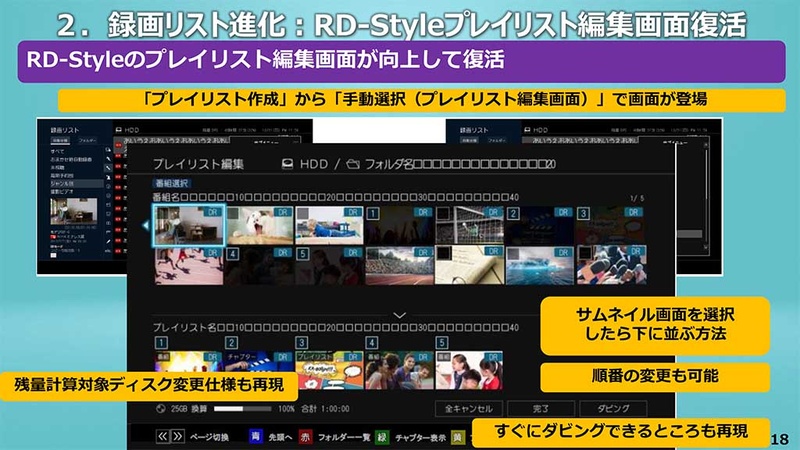Click the scrollbar in the right background window
The image size is (800, 450).
pyautogui.click(x=706, y=196)
